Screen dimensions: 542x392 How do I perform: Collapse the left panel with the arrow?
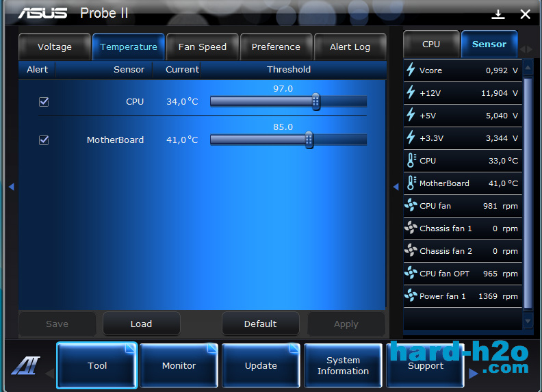point(12,187)
